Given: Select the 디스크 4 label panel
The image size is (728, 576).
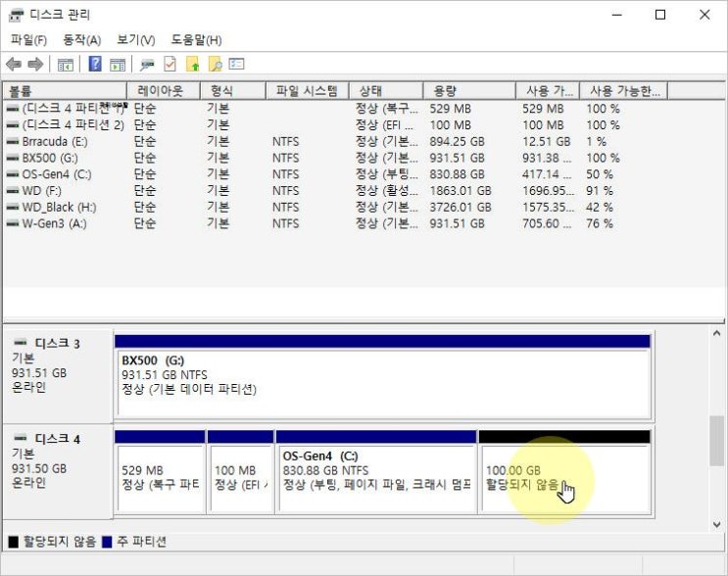Looking at the screenshot, I should pyautogui.click(x=58, y=471).
